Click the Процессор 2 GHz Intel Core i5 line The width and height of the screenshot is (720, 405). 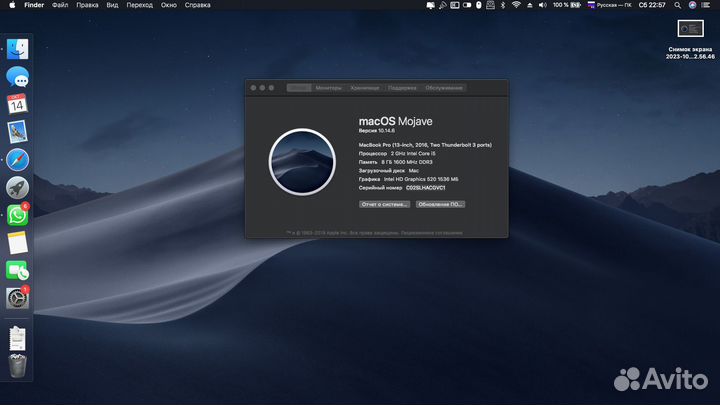[x=397, y=153]
